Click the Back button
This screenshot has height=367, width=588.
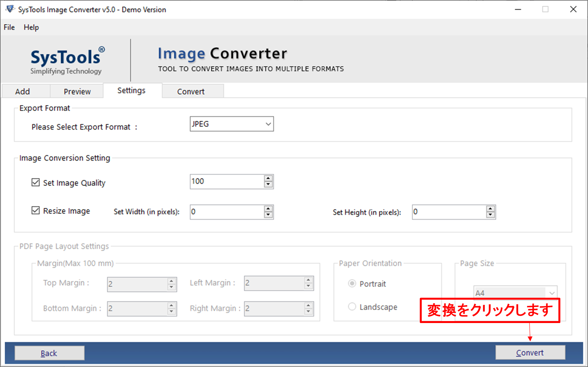49,353
